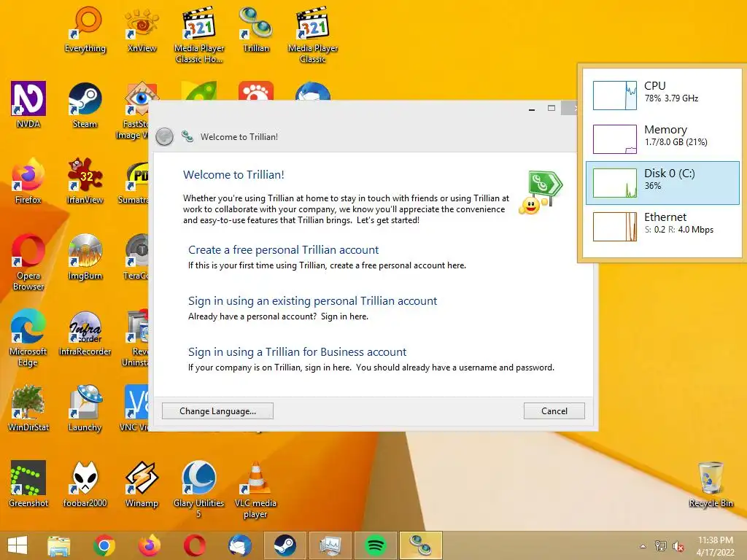Select the IrfanView desktop icon
747x560 pixels.
click(x=85, y=181)
